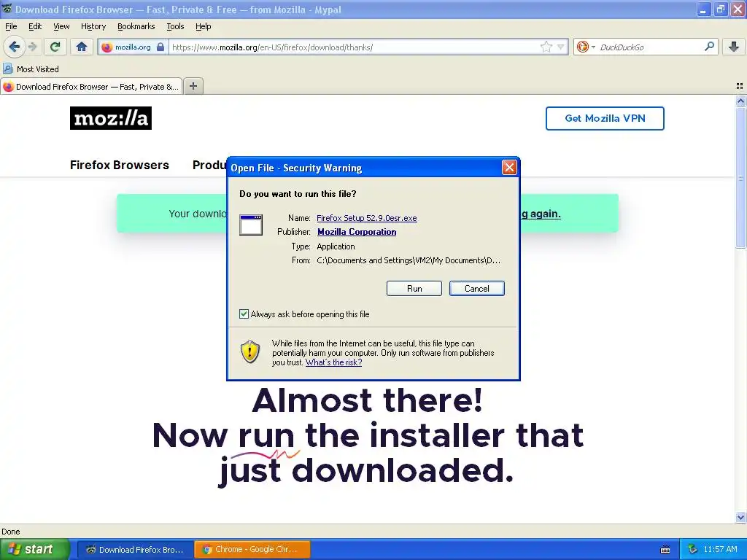Close the Open File Security Warning dialog
This screenshot has width=747, height=560.
tap(509, 168)
